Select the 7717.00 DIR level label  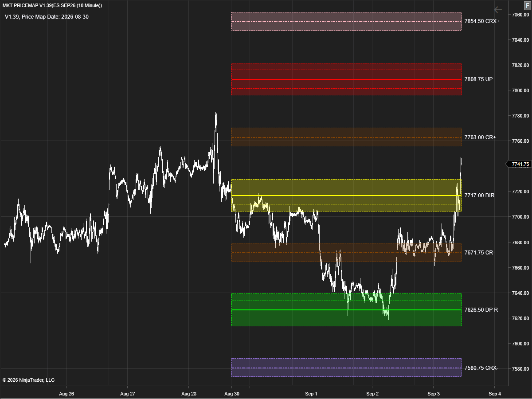[x=479, y=196]
